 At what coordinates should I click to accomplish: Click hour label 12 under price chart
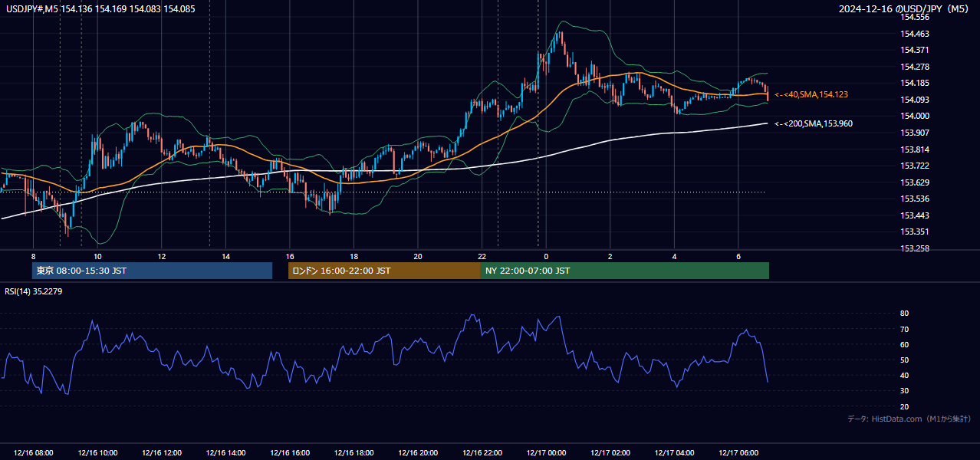(161, 256)
